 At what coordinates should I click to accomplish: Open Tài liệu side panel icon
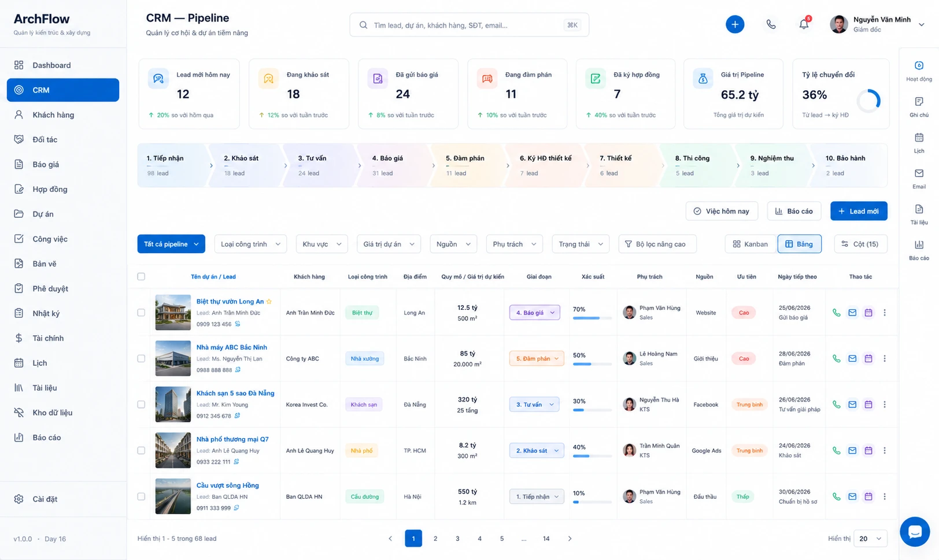919,209
